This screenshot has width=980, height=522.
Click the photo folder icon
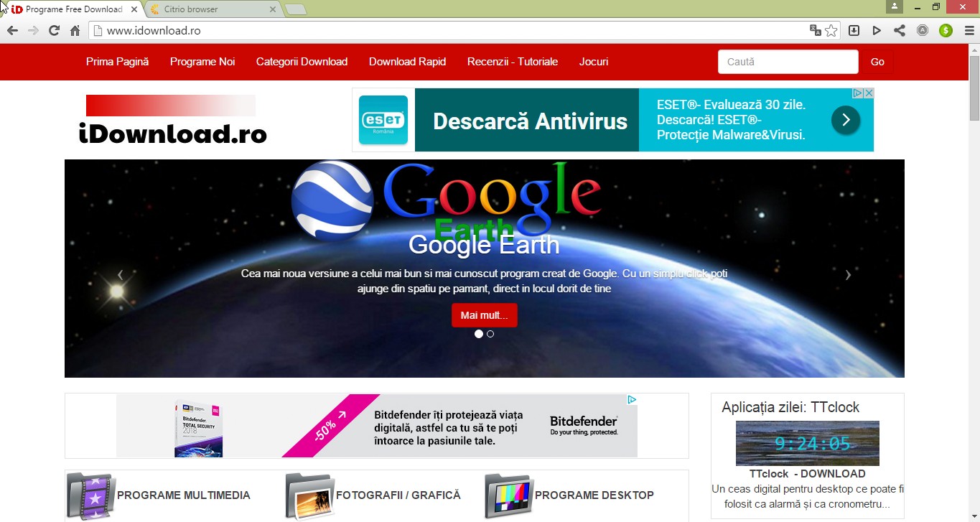309,495
